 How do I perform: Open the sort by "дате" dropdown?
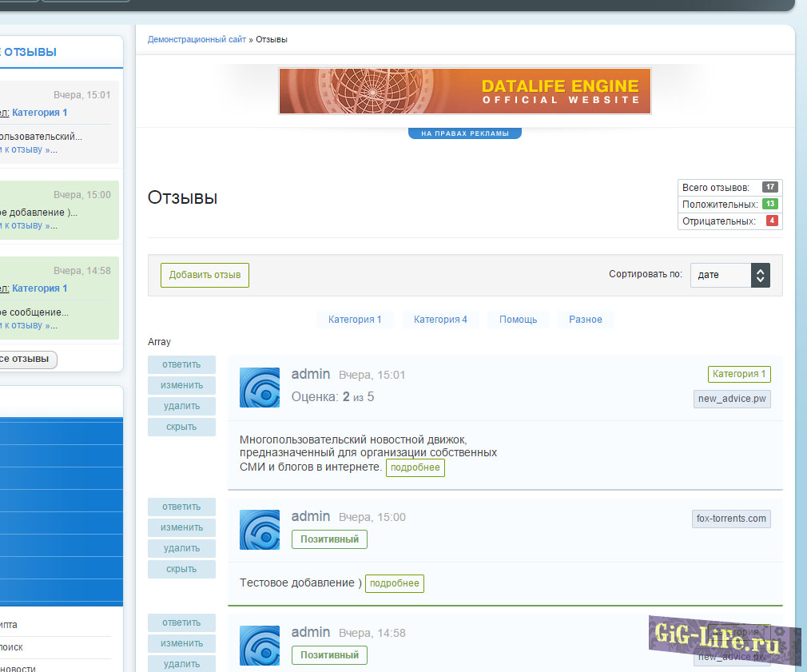tap(729, 275)
